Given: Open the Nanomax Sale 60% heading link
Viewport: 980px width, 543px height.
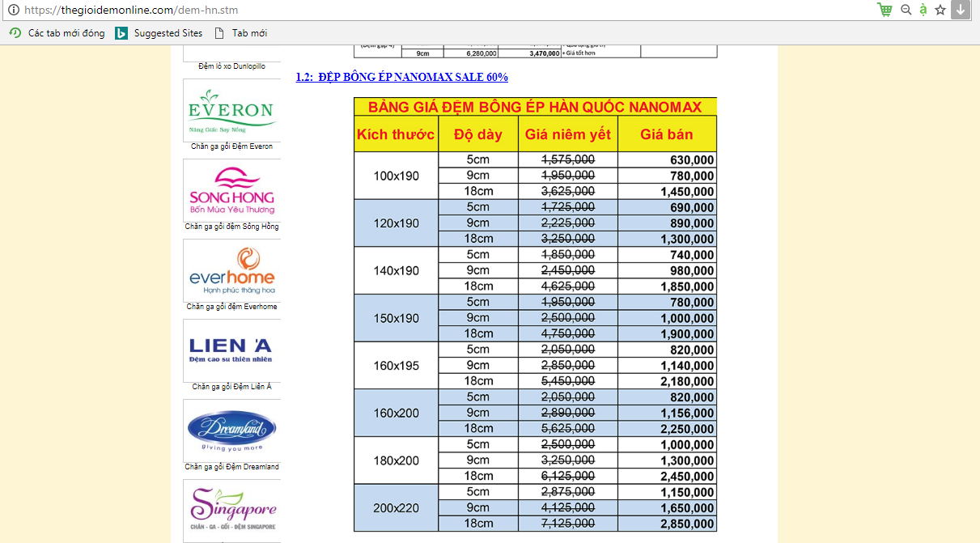Looking at the screenshot, I should [401, 77].
